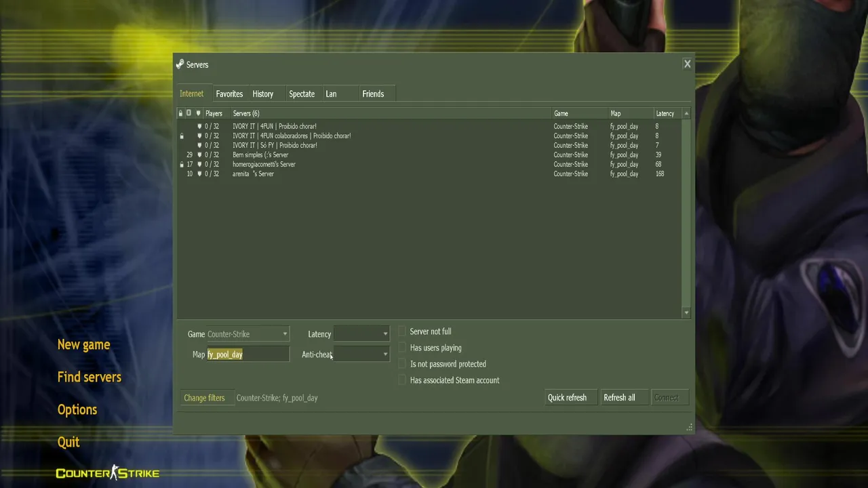Click the lock icon on homerogiacometti's Server row

[181, 164]
